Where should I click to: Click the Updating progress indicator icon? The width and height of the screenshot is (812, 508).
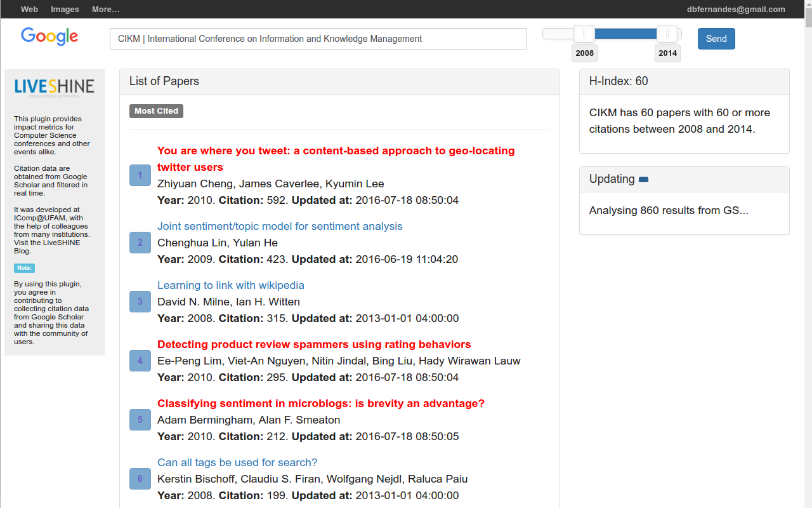tap(643, 180)
